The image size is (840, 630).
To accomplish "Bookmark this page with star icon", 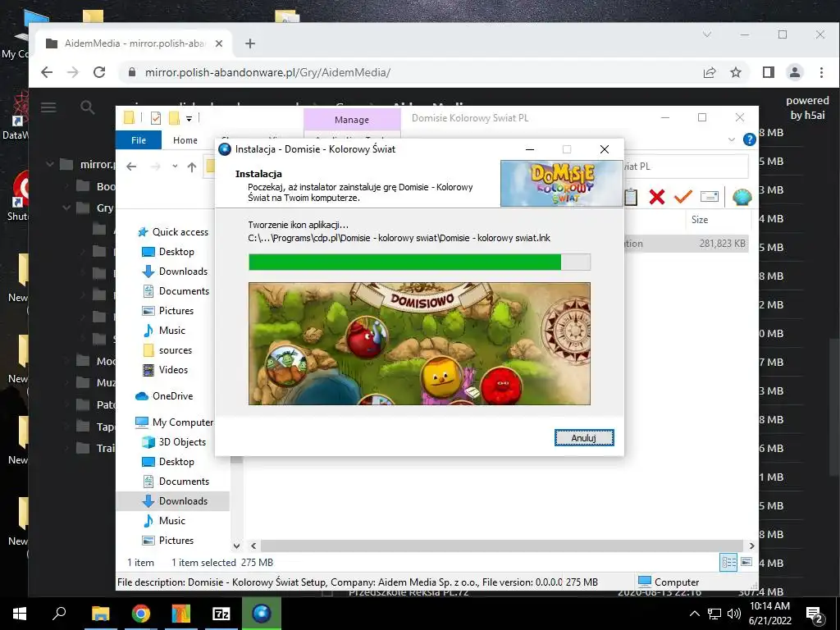I will [x=736, y=72].
